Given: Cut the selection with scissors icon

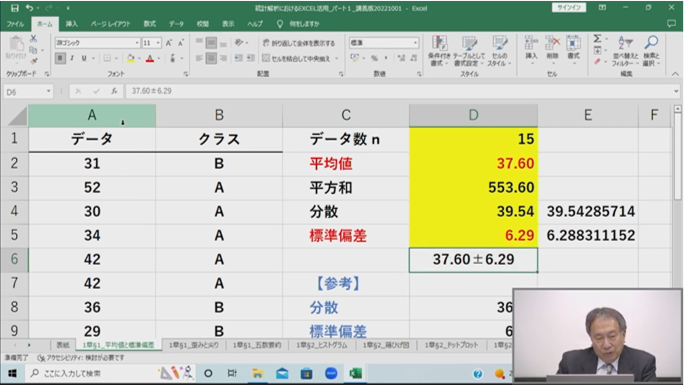Looking at the screenshot, I should [33, 39].
